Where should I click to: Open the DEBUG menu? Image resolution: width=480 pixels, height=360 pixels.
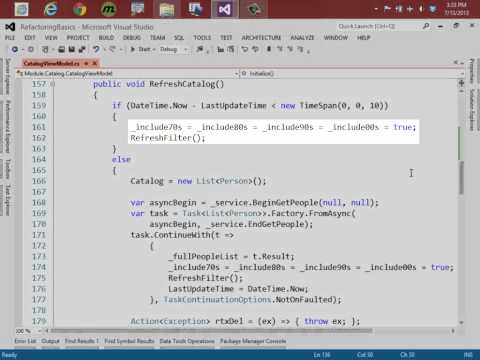(x=132, y=38)
